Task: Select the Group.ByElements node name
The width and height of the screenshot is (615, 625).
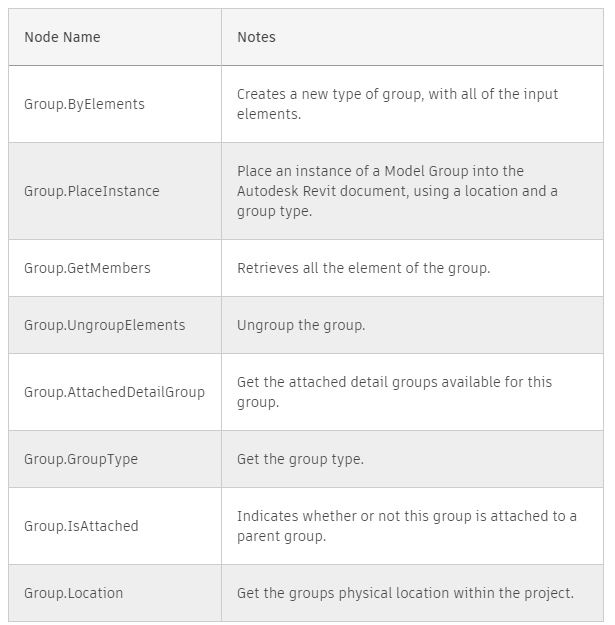Action: (84, 104)
